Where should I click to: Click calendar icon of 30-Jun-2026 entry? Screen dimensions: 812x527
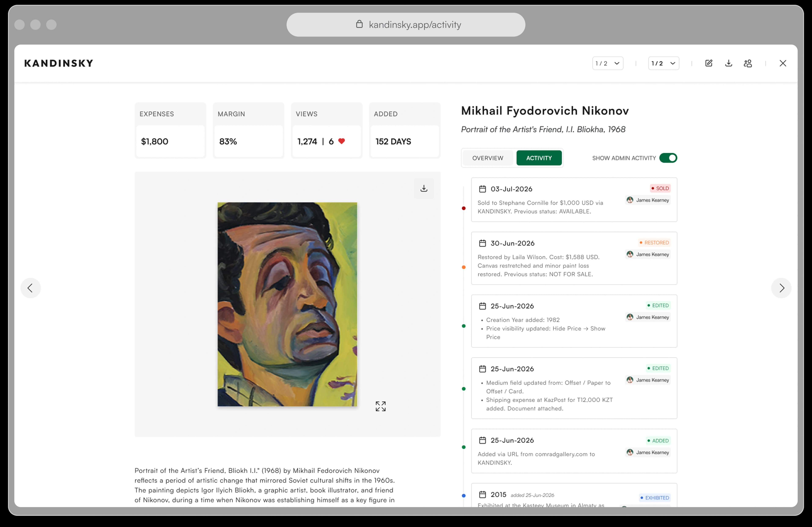pos(482,243)
